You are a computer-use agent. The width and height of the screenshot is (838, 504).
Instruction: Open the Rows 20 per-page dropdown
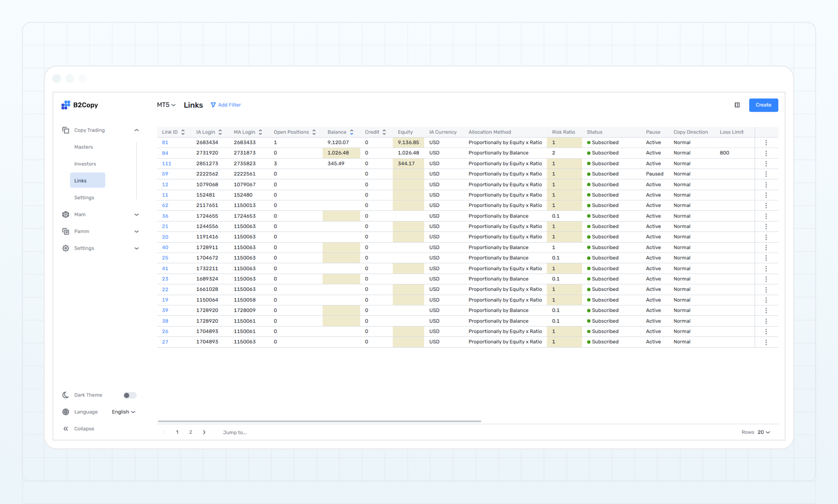click(763, 432)
